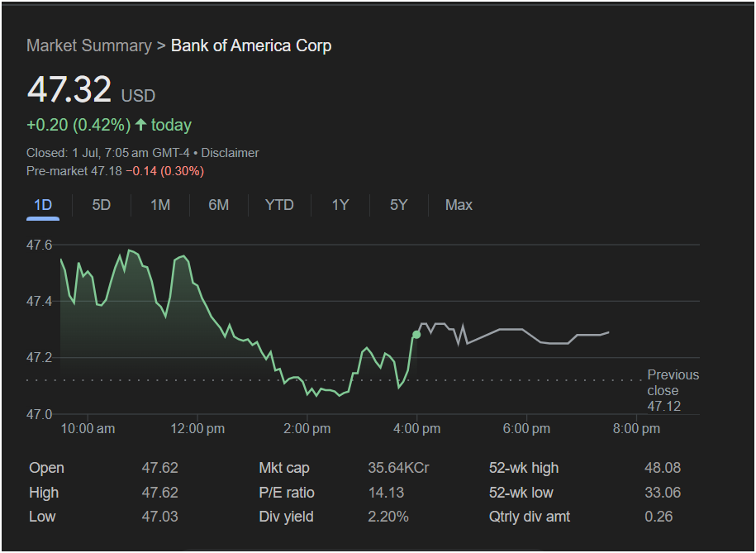Click the 47.2 y-axis label
Screen dimensions: 756x553
[x=39, y=358]
